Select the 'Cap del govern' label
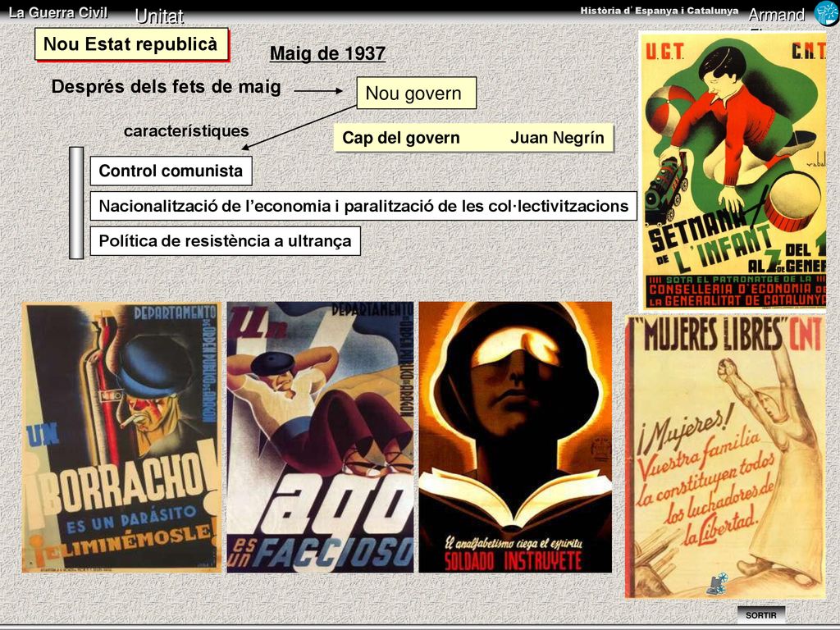 400,138
